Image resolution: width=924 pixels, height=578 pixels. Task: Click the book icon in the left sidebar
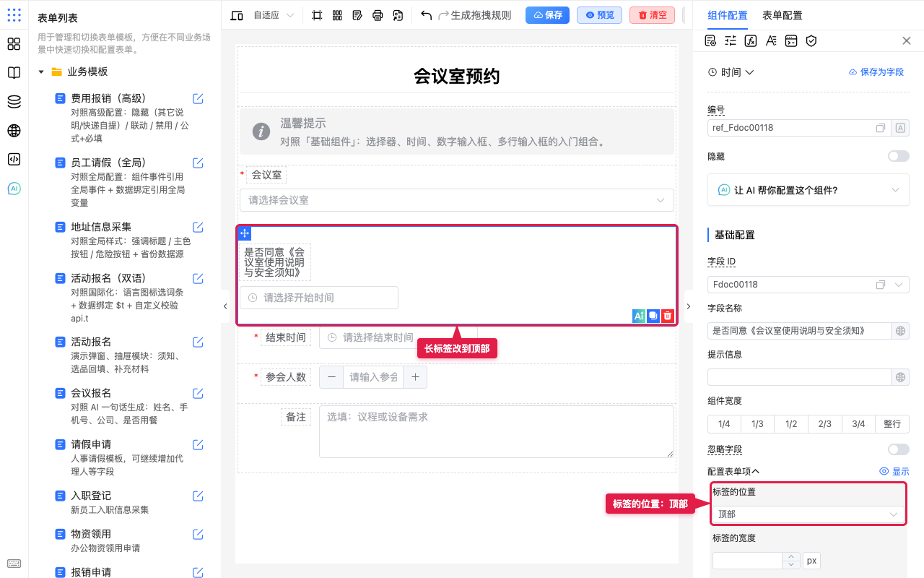pos(14,73)
